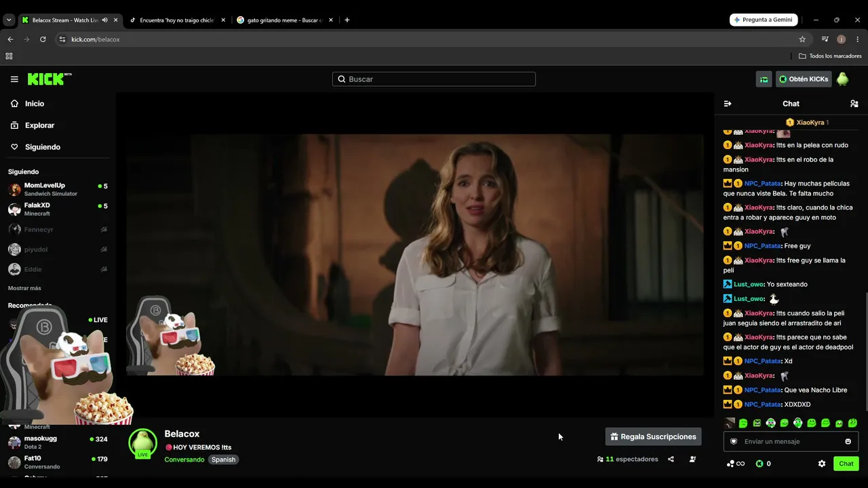Click NPC_Patata username on 'Free guy' message

click(x=763, y=246)
